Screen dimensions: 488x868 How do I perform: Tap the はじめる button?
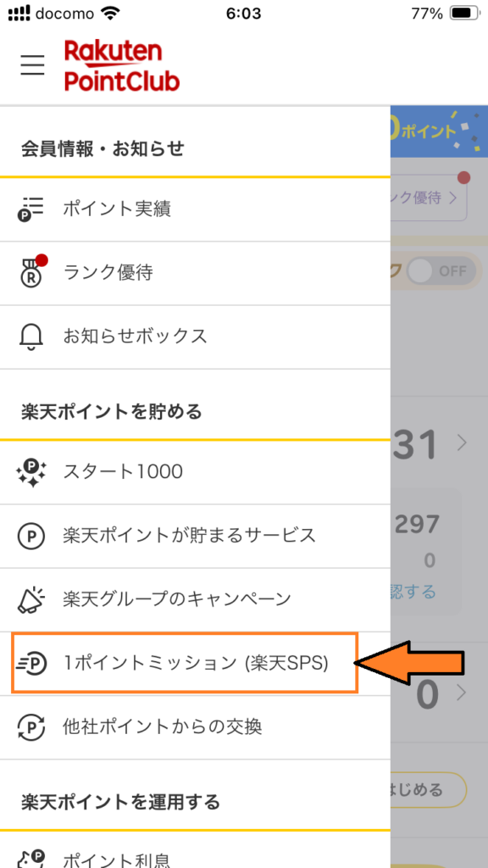pos(428,788)
